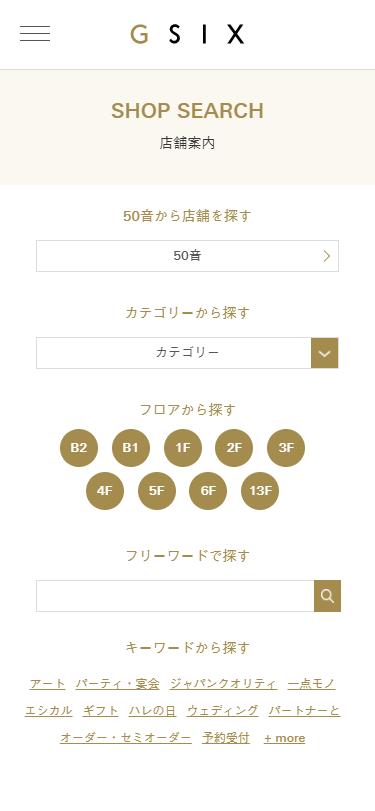375x811 pixels.
Task: Open the ギフト keyword link
Action: click(100, 711)
